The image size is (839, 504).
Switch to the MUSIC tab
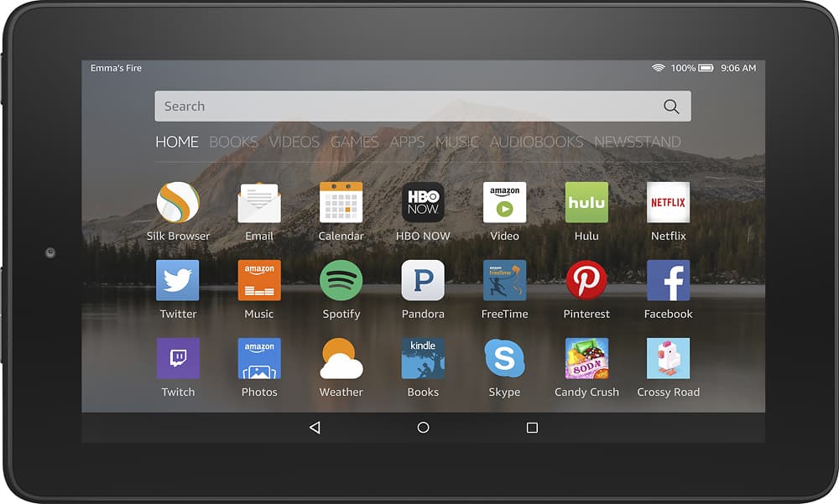tap(457, 142)
